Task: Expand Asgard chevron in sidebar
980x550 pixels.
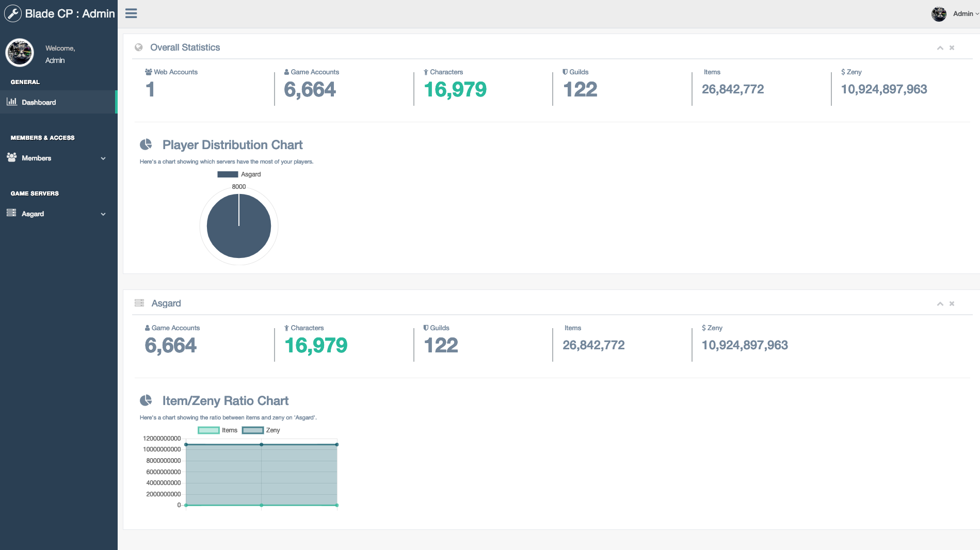Action: (103, 214)
